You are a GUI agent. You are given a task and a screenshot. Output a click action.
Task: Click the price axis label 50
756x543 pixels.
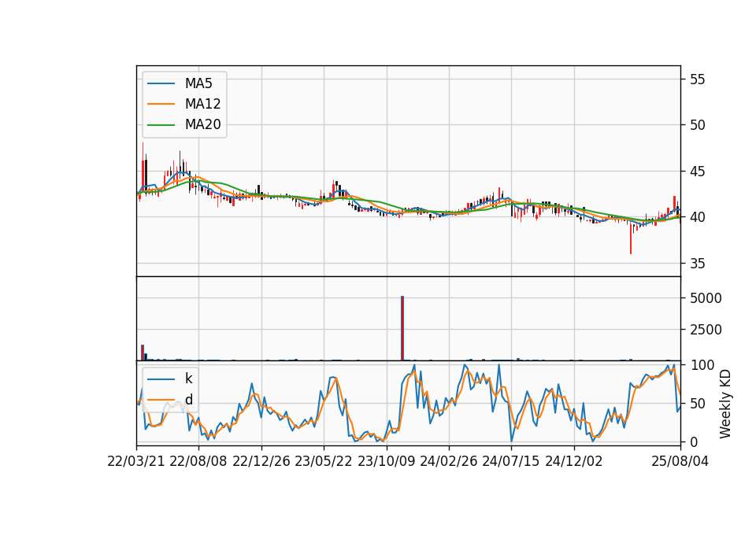(697, 125)
